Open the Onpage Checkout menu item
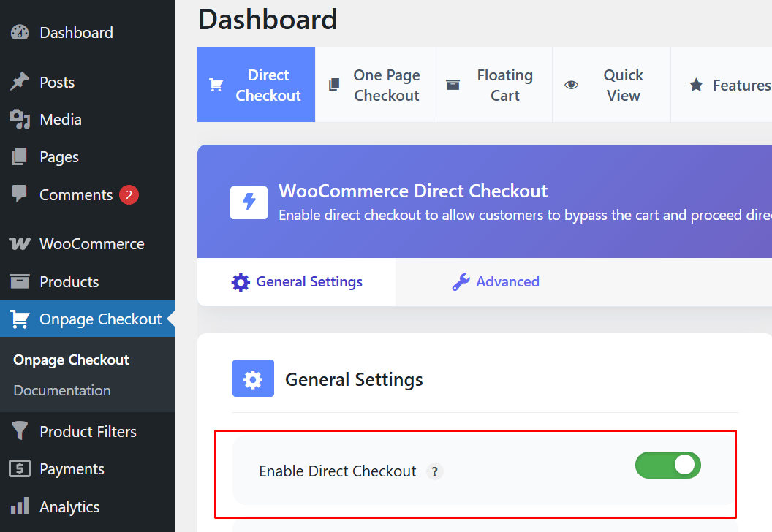Screen dimensions: 772x532 [88, 319]
